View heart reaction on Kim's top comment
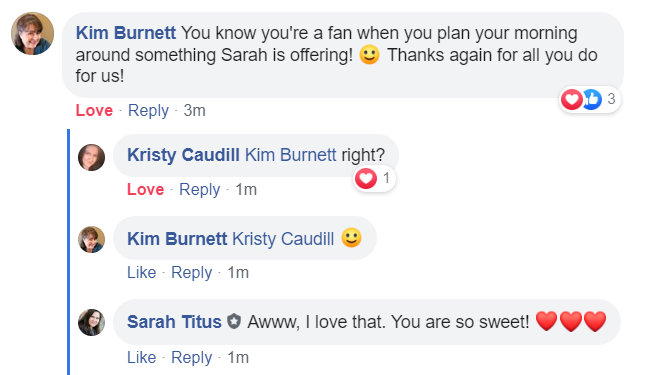The image size is (665, 375). [571, 99]
